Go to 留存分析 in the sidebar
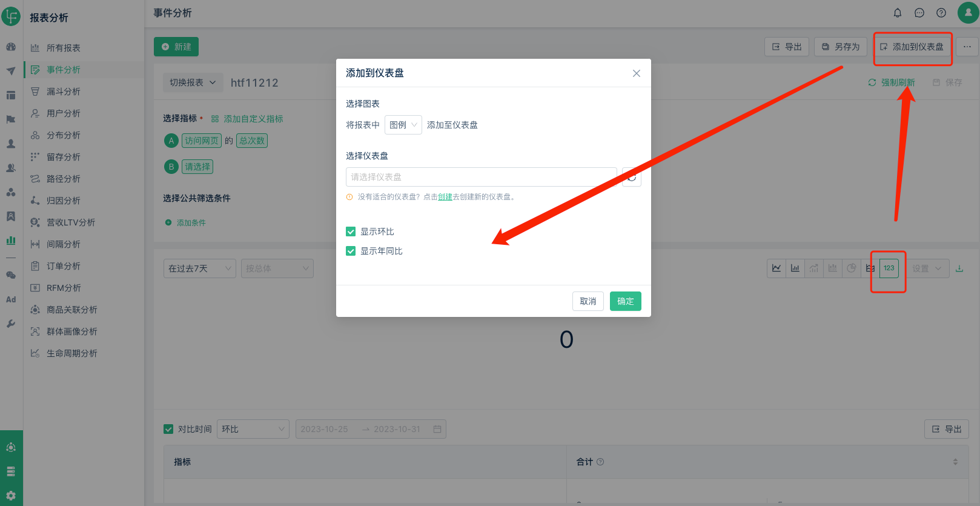 (x=64, y=157)
